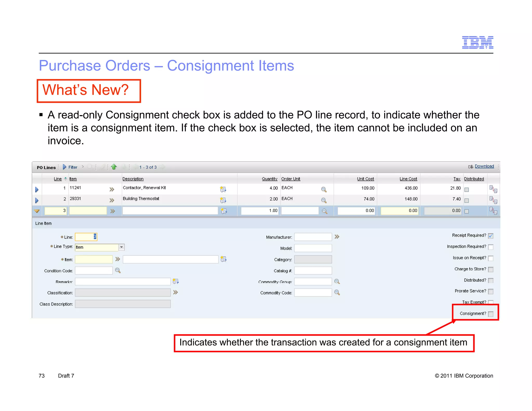Expand details for line 1
Image resolution: width=532 pixels, height=411 pixels.
37,190
